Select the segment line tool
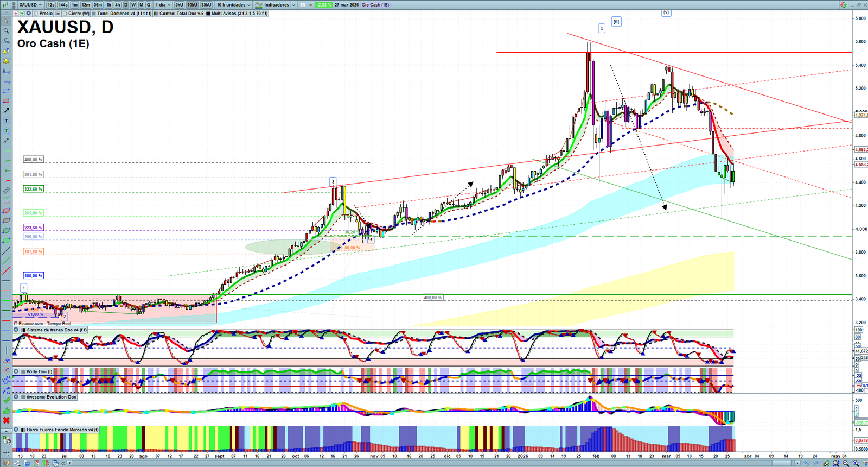Viewport: 868px width, 467px height. pos(6,141)
